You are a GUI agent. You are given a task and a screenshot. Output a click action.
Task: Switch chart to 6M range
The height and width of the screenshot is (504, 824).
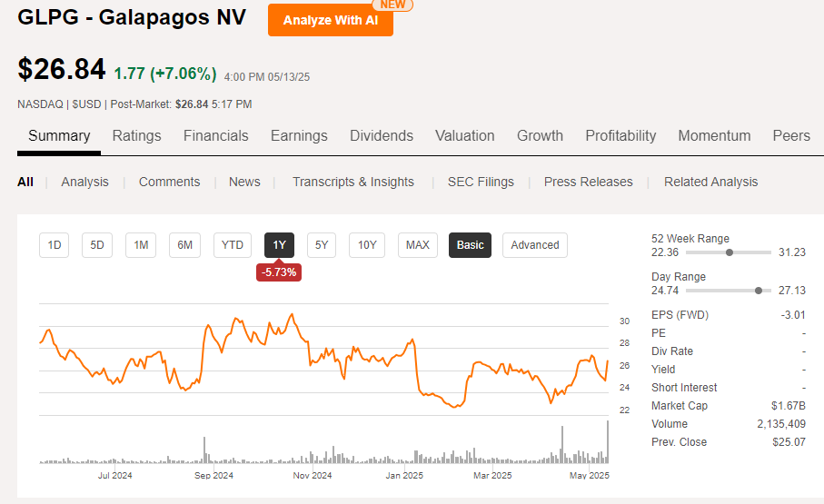(184, 245)
